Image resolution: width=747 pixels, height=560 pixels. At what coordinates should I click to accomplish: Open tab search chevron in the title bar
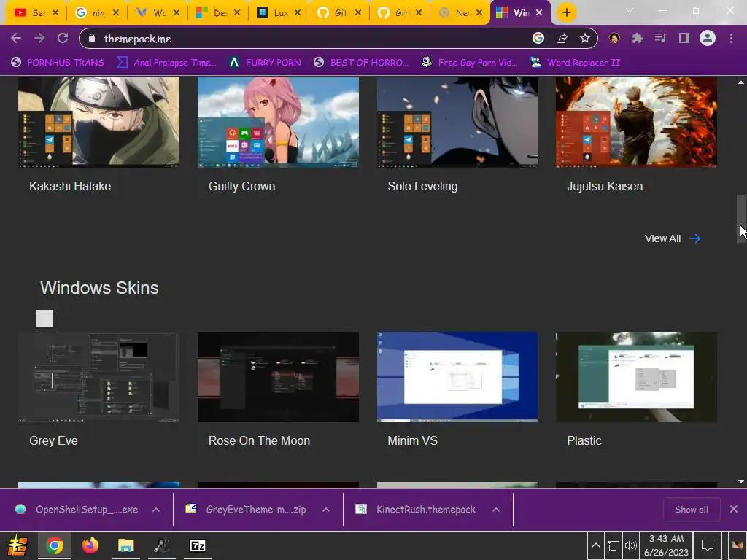pyautogui.click(x=630, y=10)
